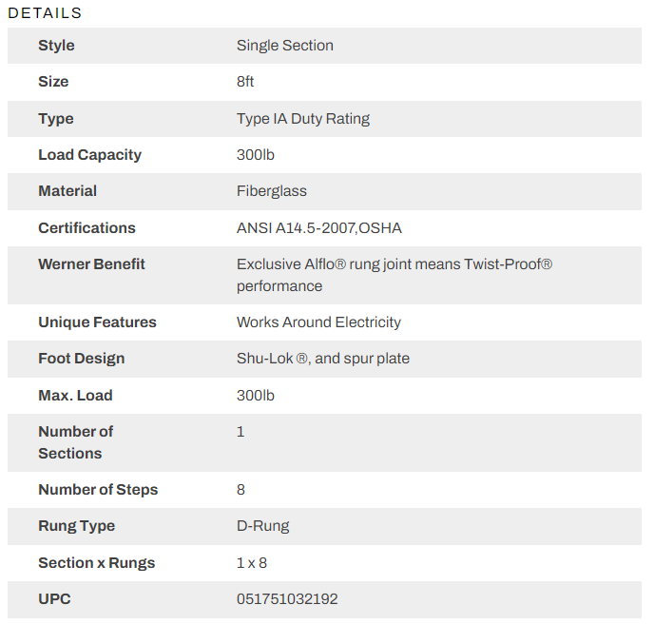The image size is (654, 644).
Task: Click the Foot Design label
Action: click(x=81, y=359)
